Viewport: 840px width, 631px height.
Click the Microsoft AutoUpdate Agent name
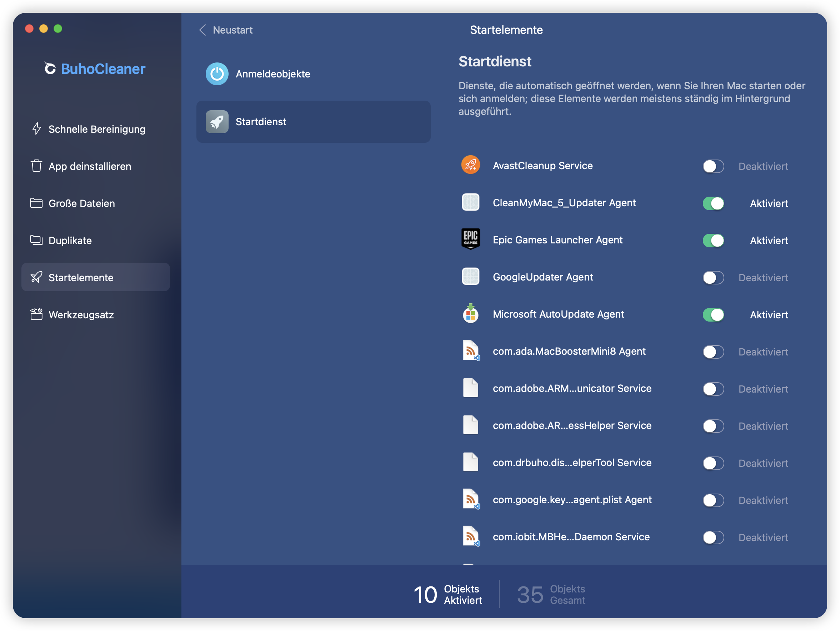[x=558, y=314]
